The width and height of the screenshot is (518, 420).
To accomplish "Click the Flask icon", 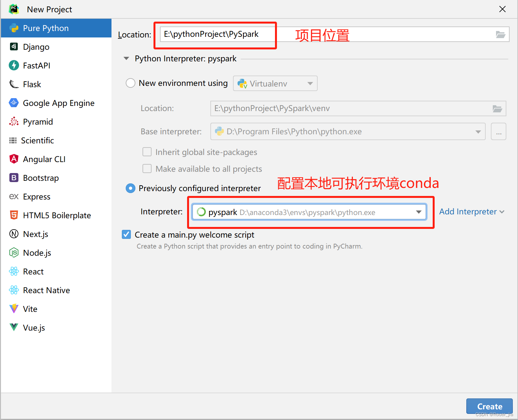I will pyautogui.click(x=14, y=84).
